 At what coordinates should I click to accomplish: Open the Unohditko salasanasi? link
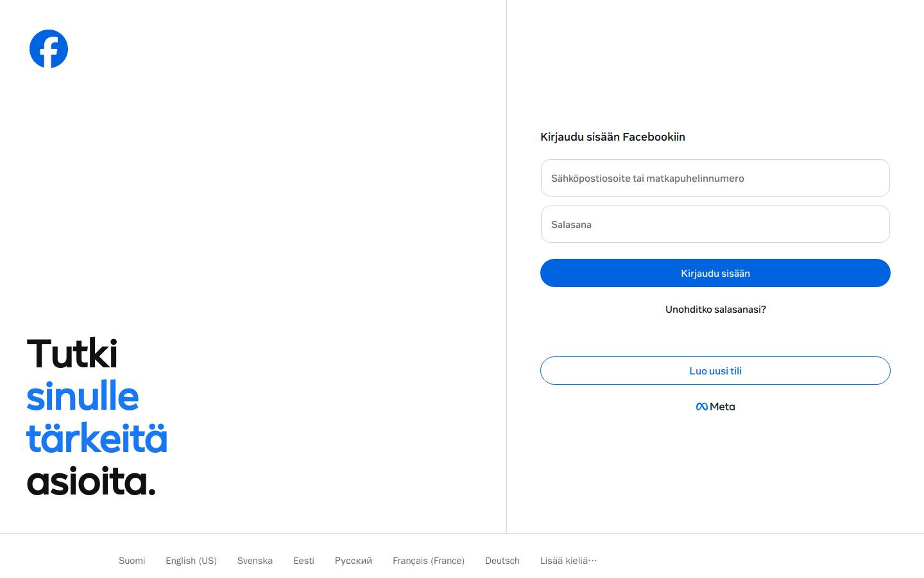[x=715, y=310]
